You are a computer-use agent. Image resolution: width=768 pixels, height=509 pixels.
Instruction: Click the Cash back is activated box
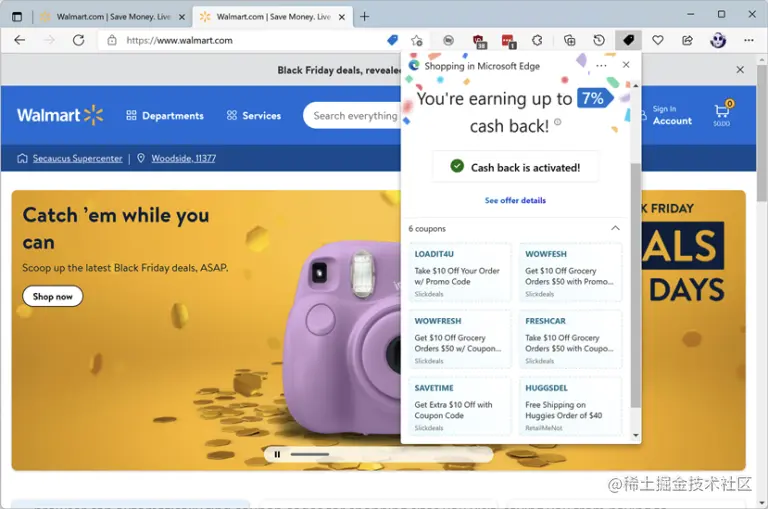(515, 167)
